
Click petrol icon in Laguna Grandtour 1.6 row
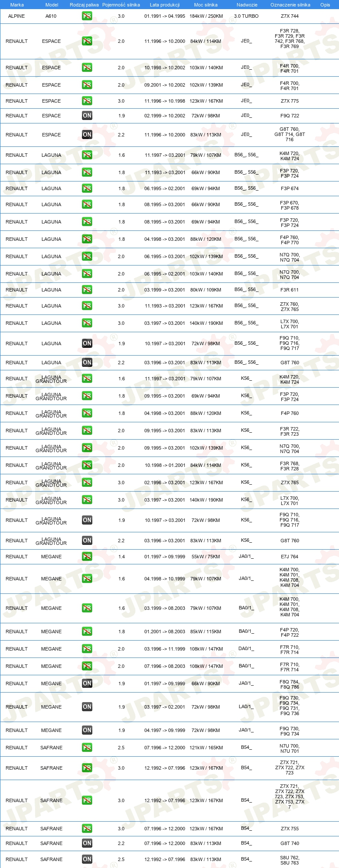pos(87,379)
